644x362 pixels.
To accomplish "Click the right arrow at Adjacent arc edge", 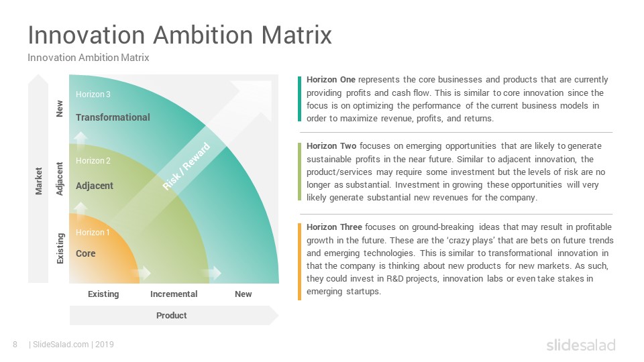I will 213,273.
